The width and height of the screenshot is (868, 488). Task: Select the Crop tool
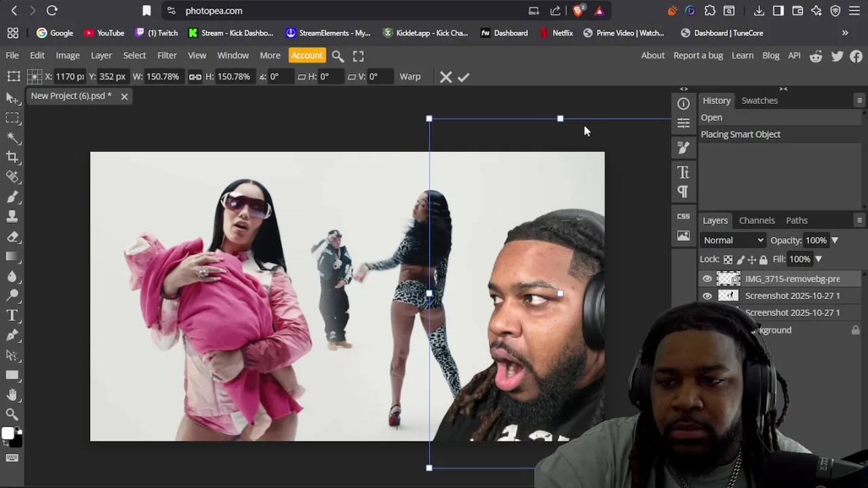tap(12, 157)
